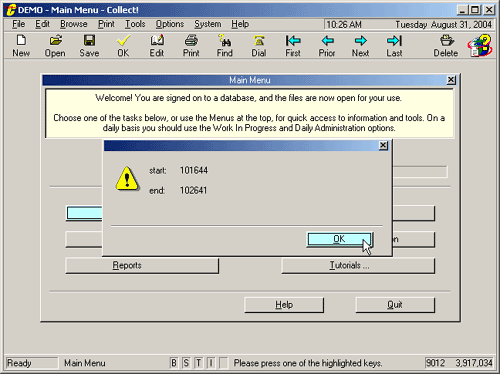Open the Tools menu
Screen dimensions: 500x374
click(135, 24)
